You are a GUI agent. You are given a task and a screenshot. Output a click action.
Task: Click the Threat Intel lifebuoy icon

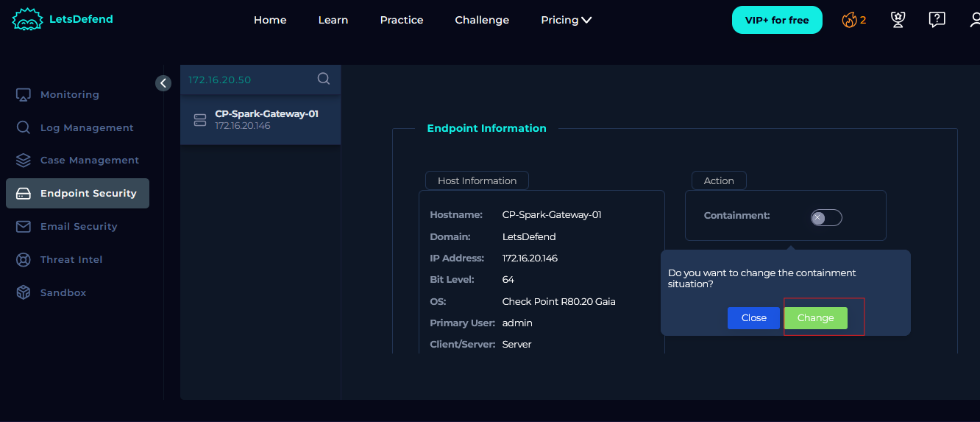[x=24, y=259]
